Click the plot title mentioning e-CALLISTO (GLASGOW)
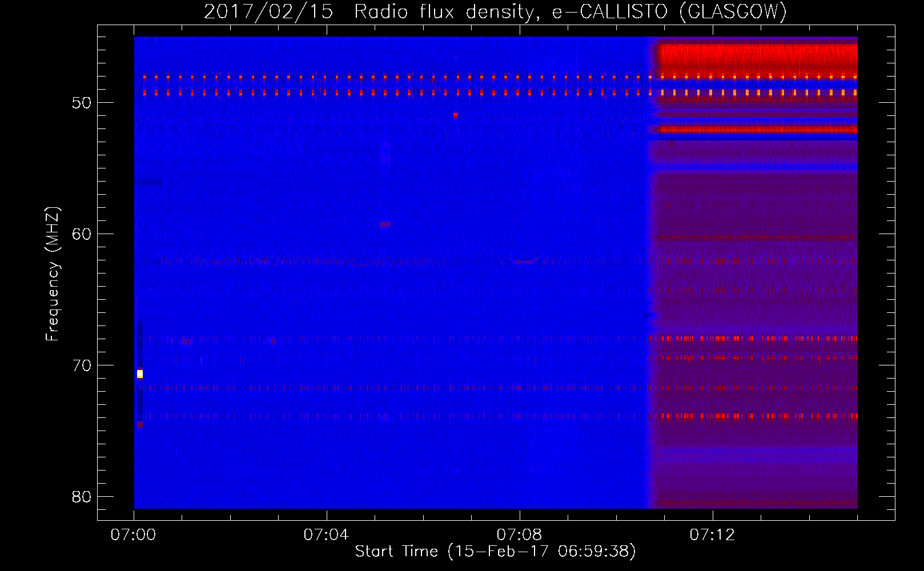Screen dimensions: 924x571 (495, 11)
